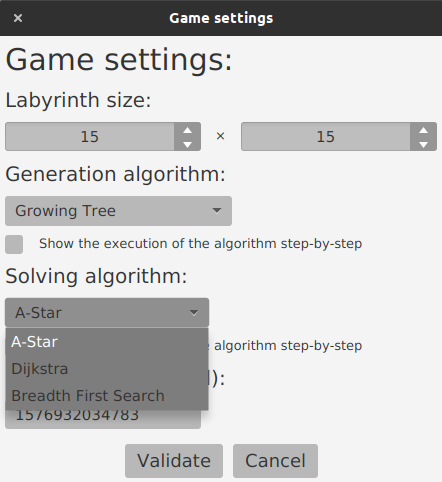This screenshot has height=482, width=442.
Task: Focus the first labyrinth size field
Action: pos(90,137)
